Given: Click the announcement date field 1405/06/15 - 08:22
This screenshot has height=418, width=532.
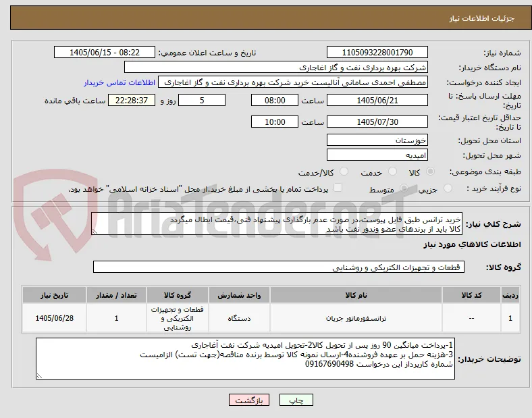Looking at the screenshot, I should [105, 52].
